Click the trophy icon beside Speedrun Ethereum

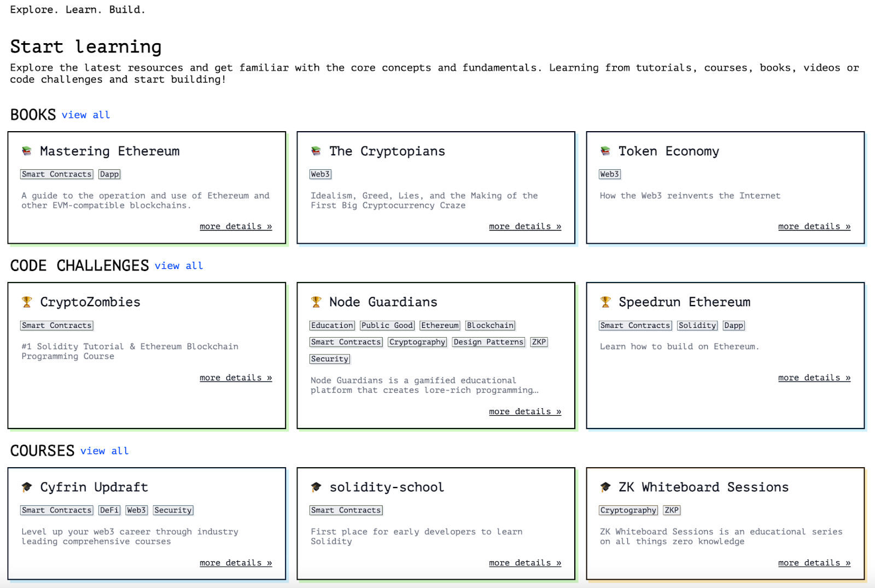coord(605,302)
